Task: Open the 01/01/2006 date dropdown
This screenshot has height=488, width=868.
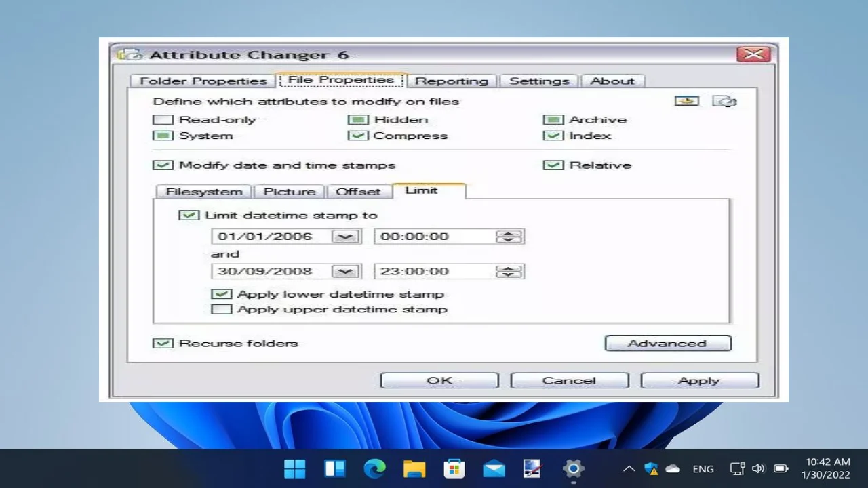Action: click(346, 237)
